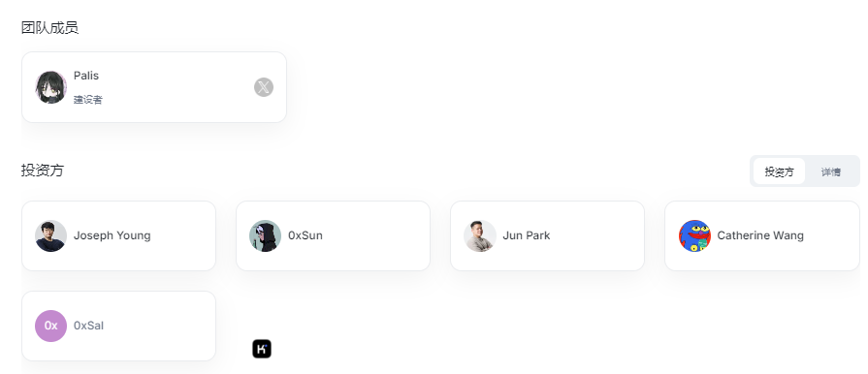Click blank middle area of Palis card
This screenshot has width=868, height=374.
pos(177,87)
